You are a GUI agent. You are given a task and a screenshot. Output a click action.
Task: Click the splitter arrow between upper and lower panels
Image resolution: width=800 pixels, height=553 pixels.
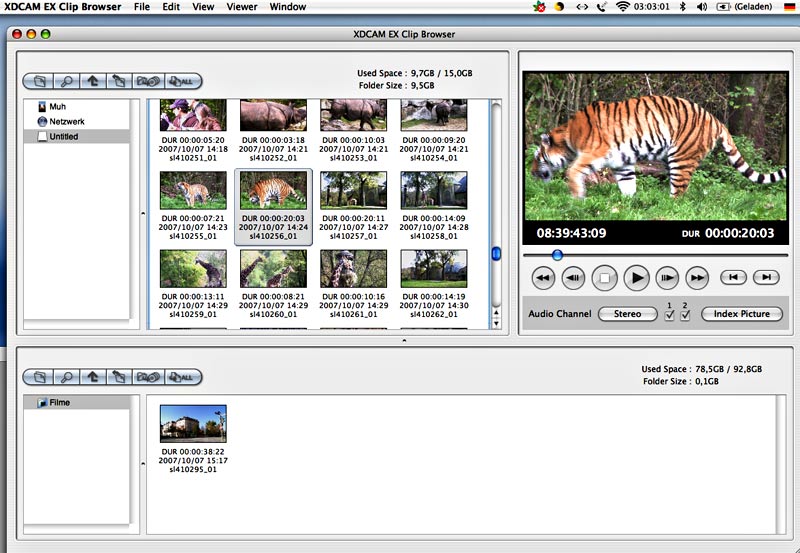point(404,341)
